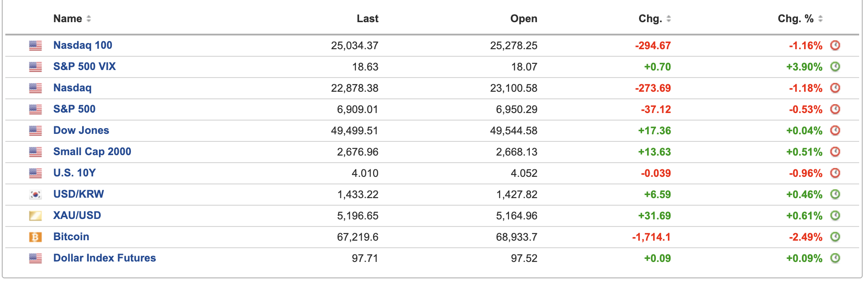The width and height of the screenshot is (868, 281).
Task: Click the Bitcoin orange logo icon
Action: click(36, 237)
